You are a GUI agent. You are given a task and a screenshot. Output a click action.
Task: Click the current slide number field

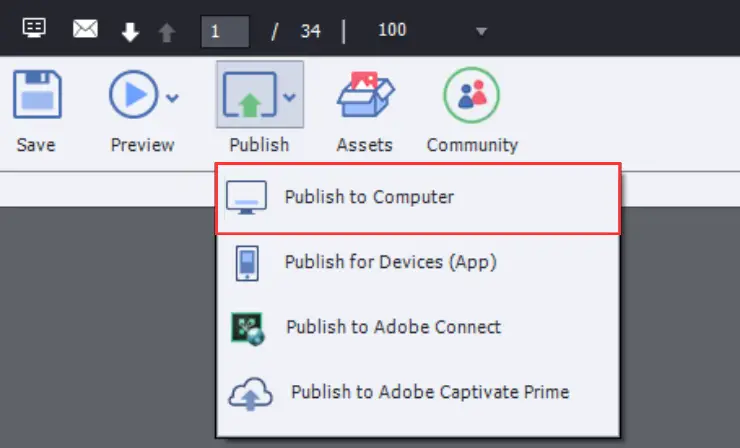(x=225, y=31)
